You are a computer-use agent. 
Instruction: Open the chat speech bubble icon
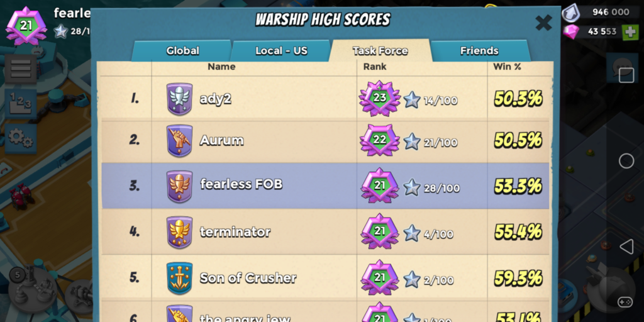tap(621, 69)
